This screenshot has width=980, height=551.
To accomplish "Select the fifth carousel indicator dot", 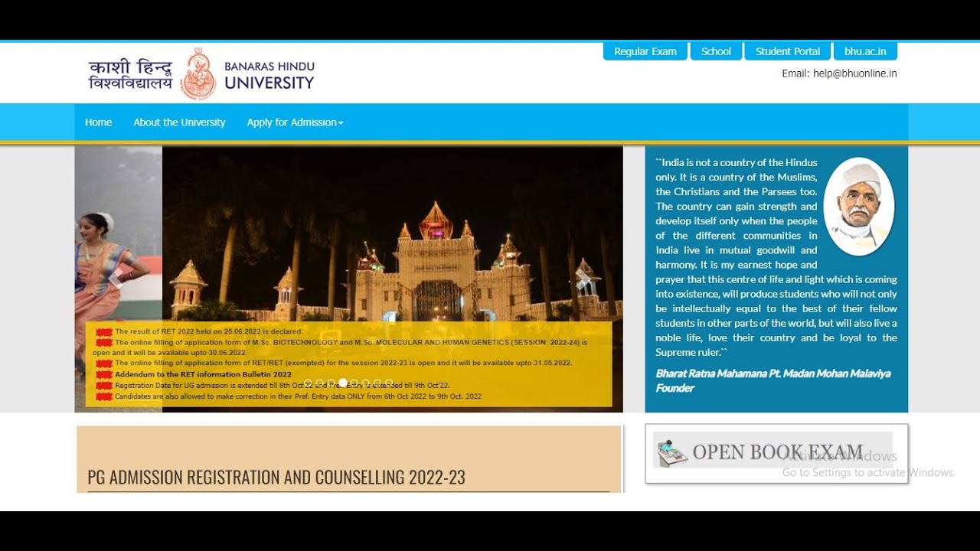I will (x=354, y=383).
